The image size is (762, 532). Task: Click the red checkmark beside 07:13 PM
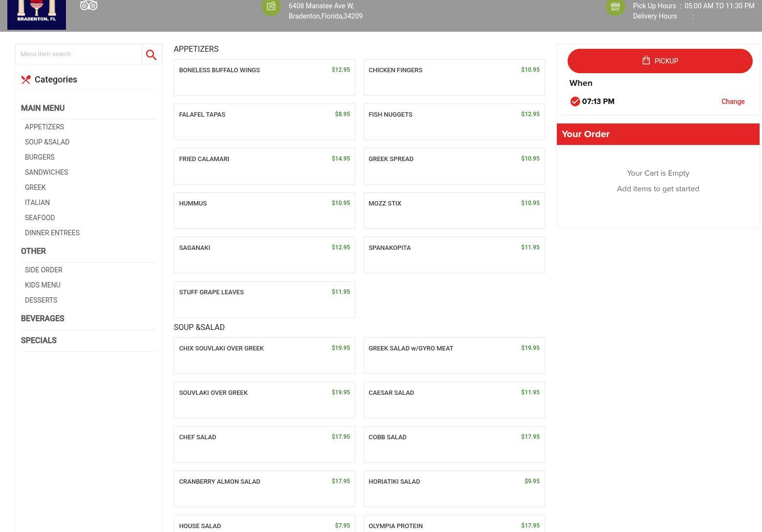click(x=575, y=102)
